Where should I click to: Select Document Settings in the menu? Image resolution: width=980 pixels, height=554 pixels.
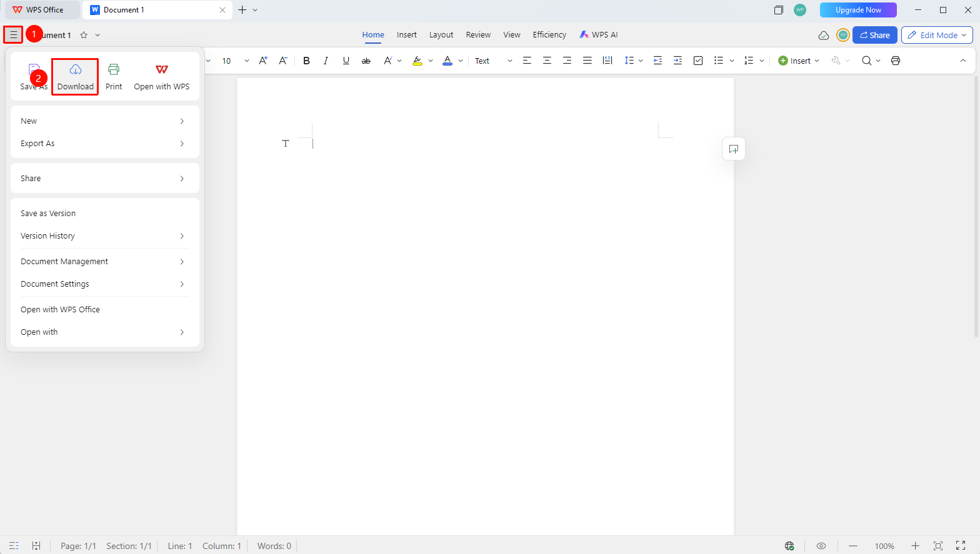[104, 284]
